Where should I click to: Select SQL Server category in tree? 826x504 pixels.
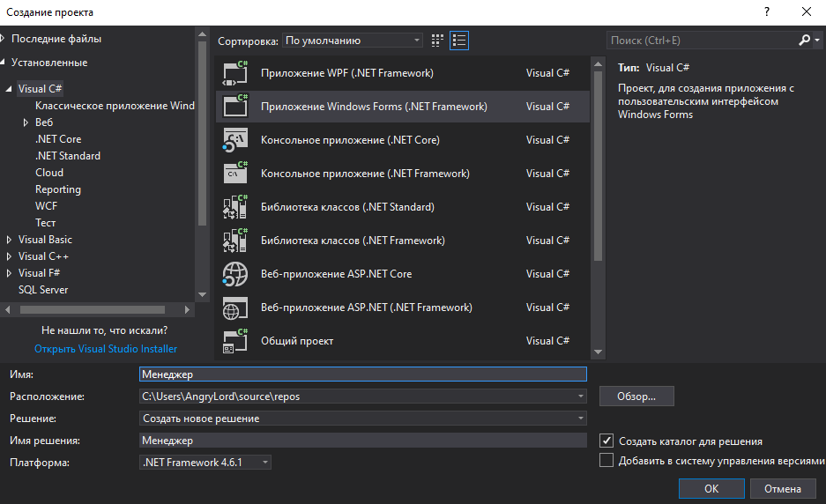(43, 290)
